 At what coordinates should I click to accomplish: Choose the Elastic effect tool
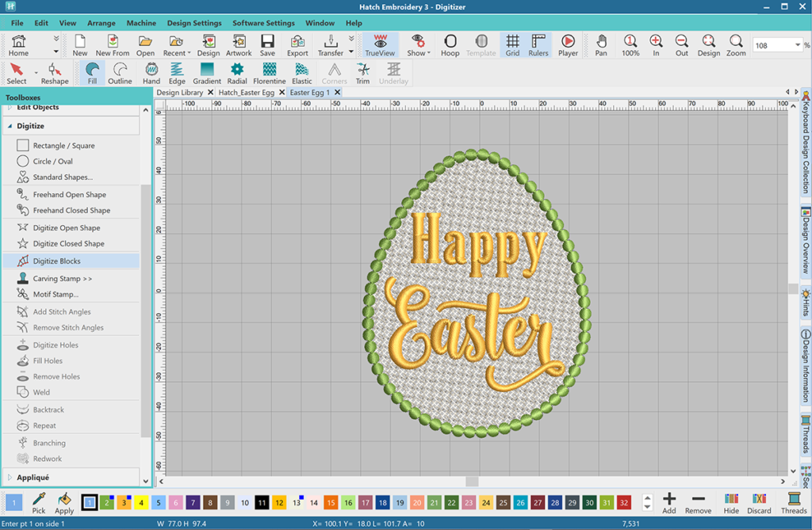click(x=301, y=73)
